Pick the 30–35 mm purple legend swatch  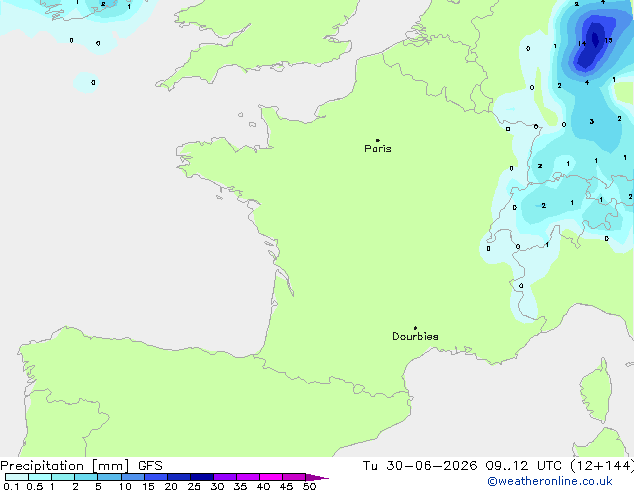coord(225,477)
